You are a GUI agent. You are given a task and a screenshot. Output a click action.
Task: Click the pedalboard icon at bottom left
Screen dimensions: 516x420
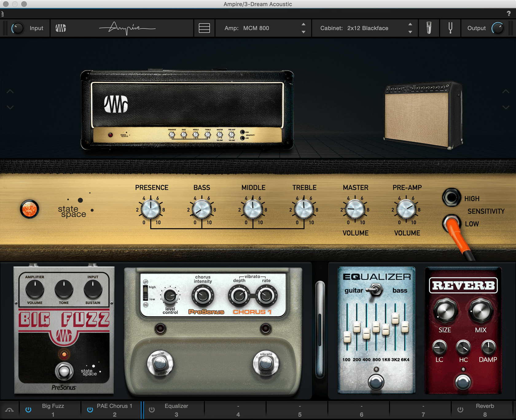pos(10,410)
